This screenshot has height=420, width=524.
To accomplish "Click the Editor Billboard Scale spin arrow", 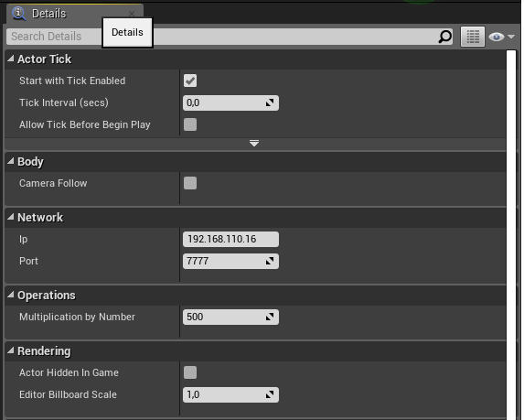I will coord(270,394).
